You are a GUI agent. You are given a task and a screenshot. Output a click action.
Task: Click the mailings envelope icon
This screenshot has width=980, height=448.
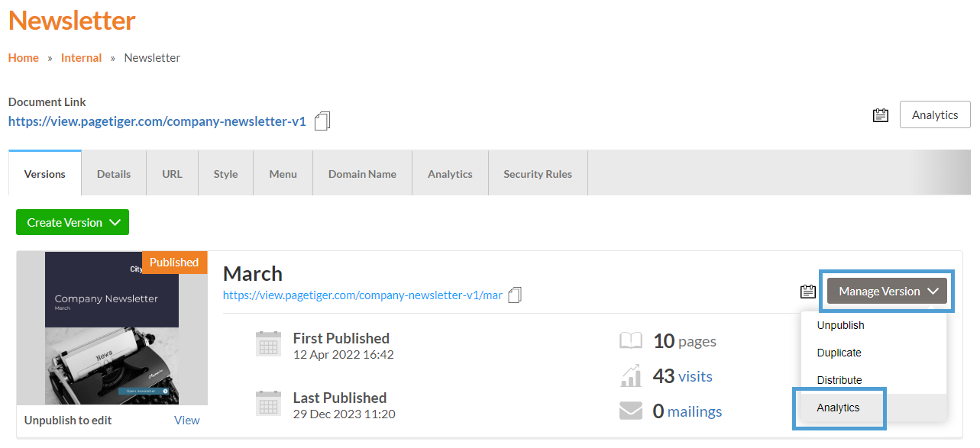631,411
